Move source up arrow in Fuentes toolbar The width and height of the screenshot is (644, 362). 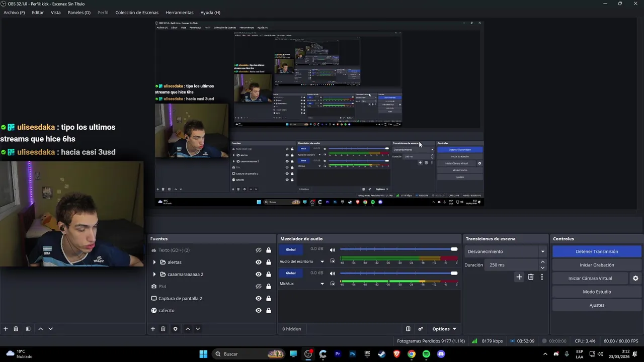188,329
